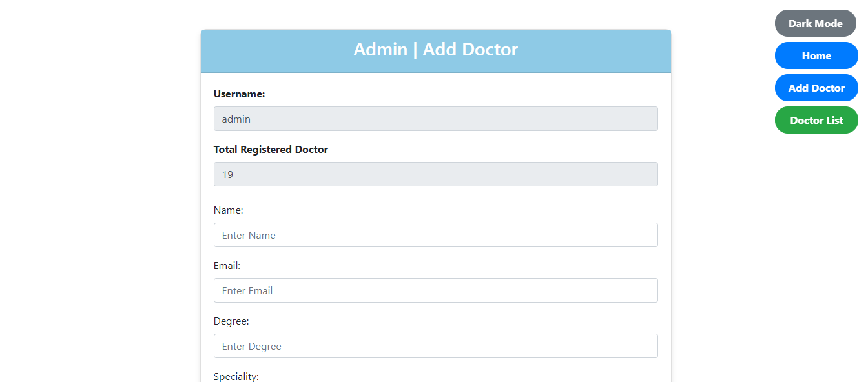The height and width of the screenshot is (382, 868).
Task: Open the Add Doctor page button
Action: coord(816,88)
